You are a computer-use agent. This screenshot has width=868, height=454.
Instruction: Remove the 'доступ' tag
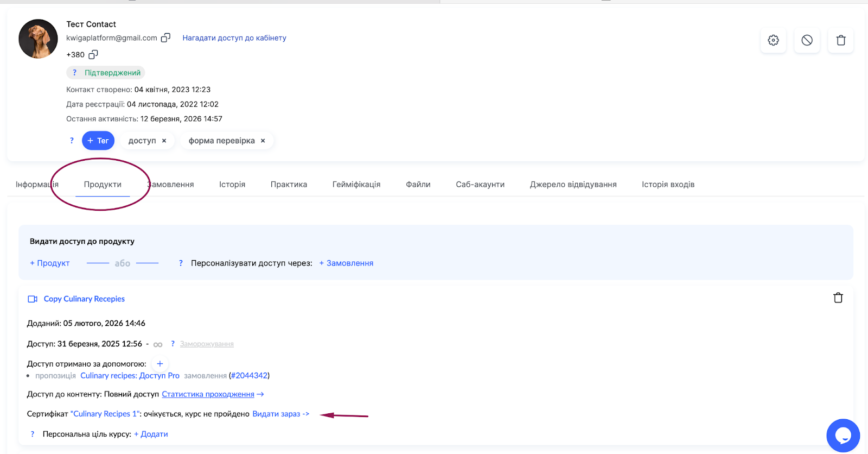164,141
